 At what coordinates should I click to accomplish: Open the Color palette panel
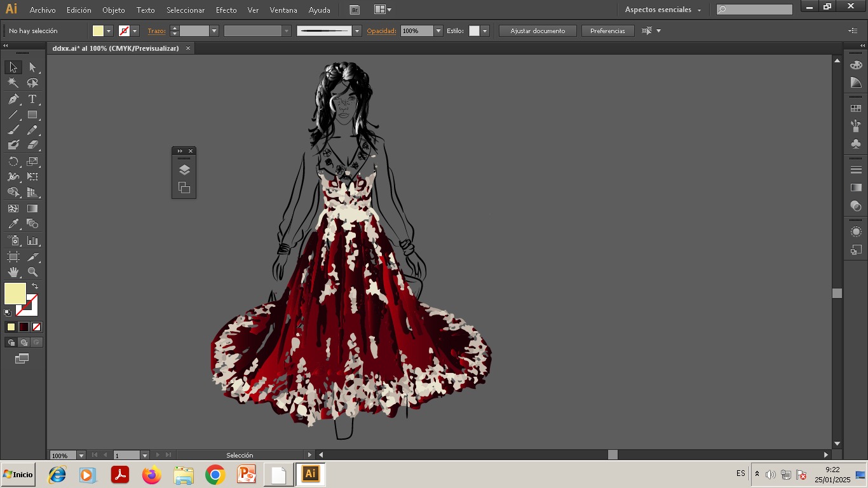click(856, 65)
